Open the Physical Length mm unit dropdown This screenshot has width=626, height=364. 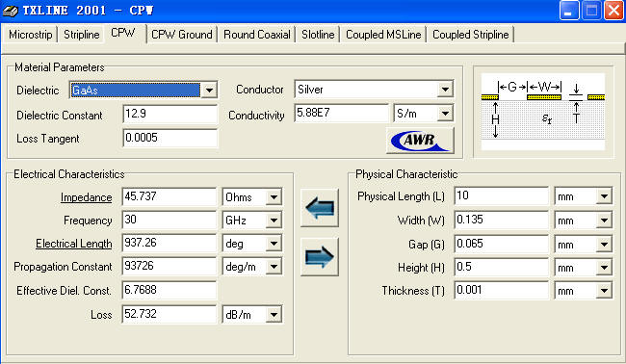(x=604, y=196)
